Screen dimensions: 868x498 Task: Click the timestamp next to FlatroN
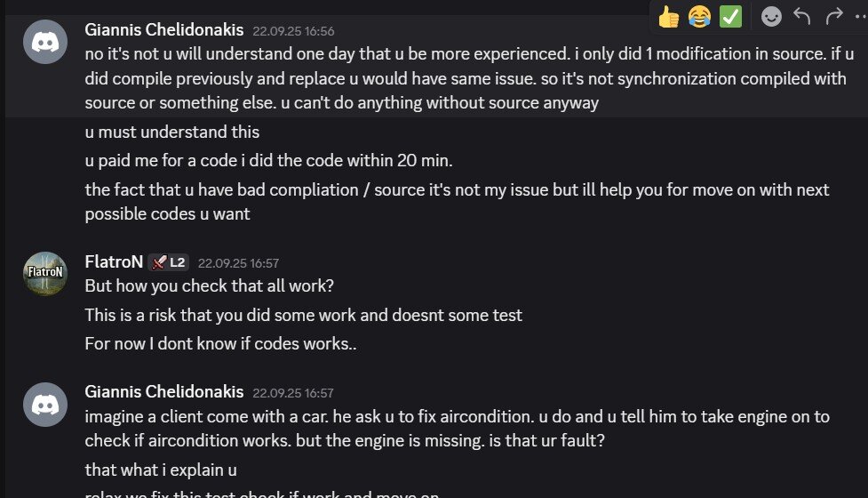(239, 263)
